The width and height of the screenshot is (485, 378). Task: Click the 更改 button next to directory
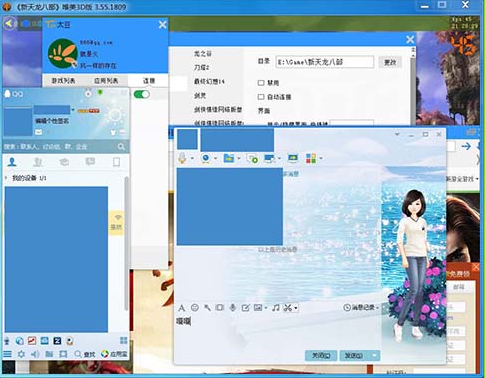pyautogui.click(x=390, y=62)
